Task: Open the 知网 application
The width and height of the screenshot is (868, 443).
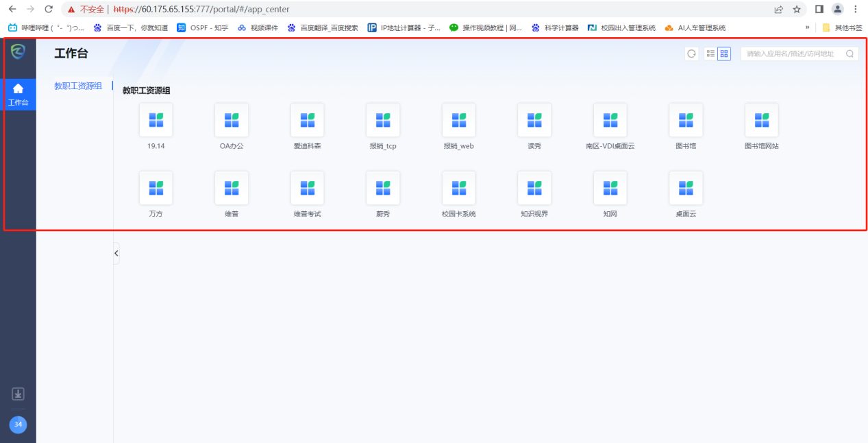Action: (610, 189)
